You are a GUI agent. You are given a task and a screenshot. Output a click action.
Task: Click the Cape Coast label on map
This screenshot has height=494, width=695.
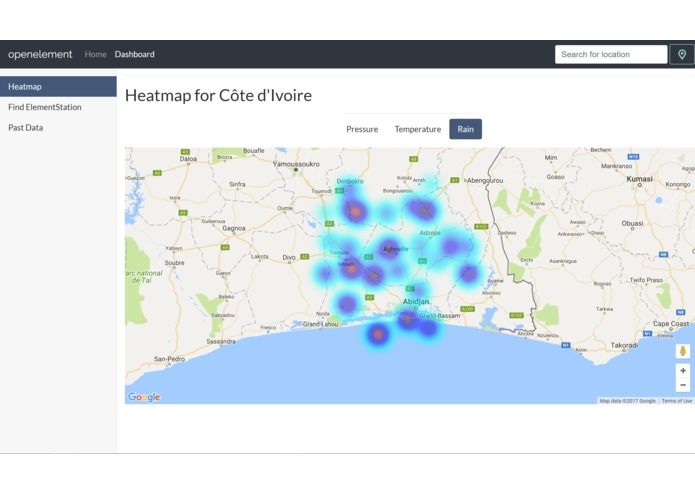pyautogui.click(x=671, y=324)
